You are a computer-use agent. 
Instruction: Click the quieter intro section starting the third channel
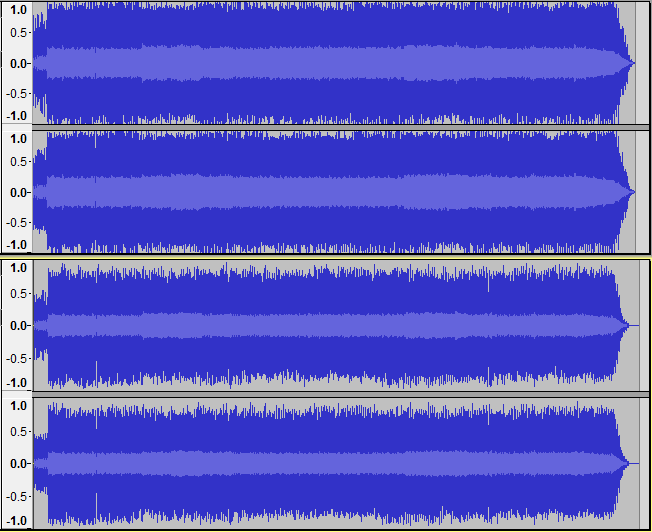(40, 325)
